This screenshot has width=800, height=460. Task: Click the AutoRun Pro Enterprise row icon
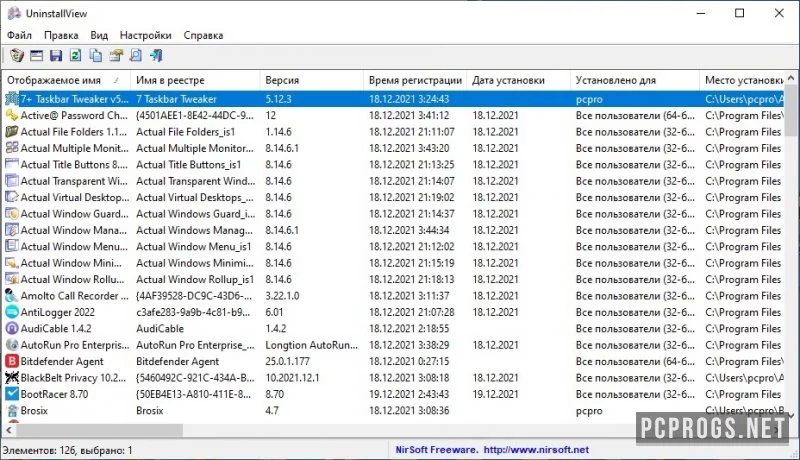12,345
